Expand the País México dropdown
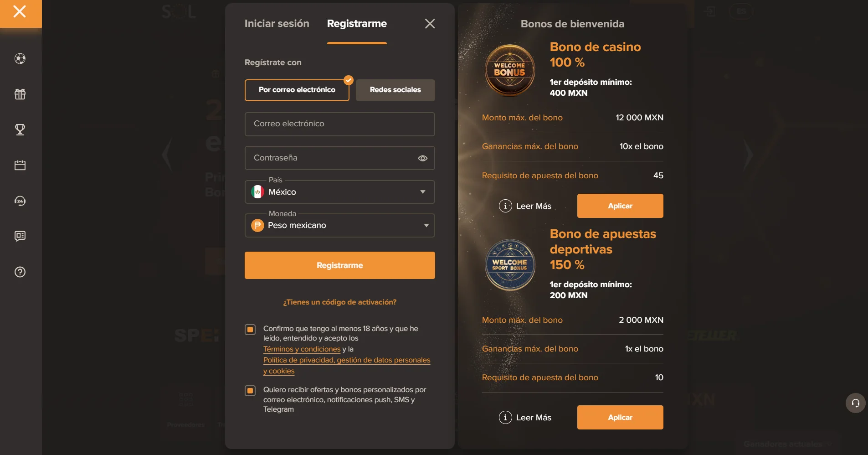This screenshot has width=868, height=455. point(340,192)
